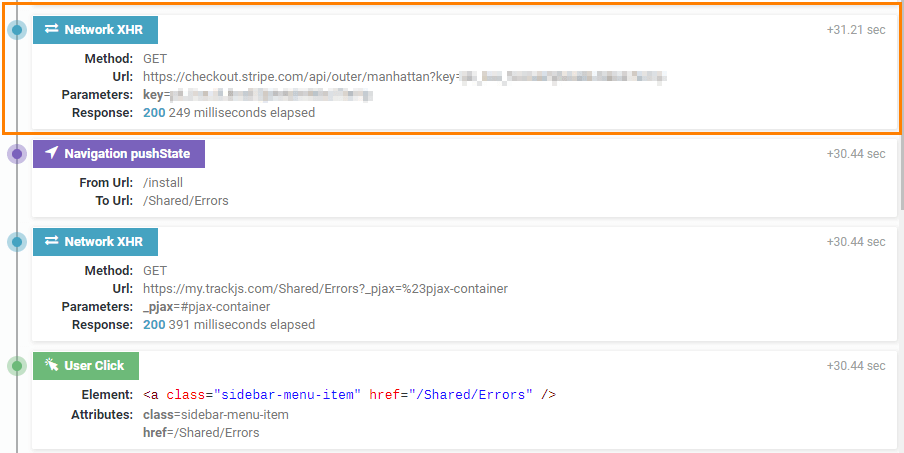This screenshot has height=453, width=904.
Task: Click the href=/Shared/Errors attribute
Action: [201, 433]
